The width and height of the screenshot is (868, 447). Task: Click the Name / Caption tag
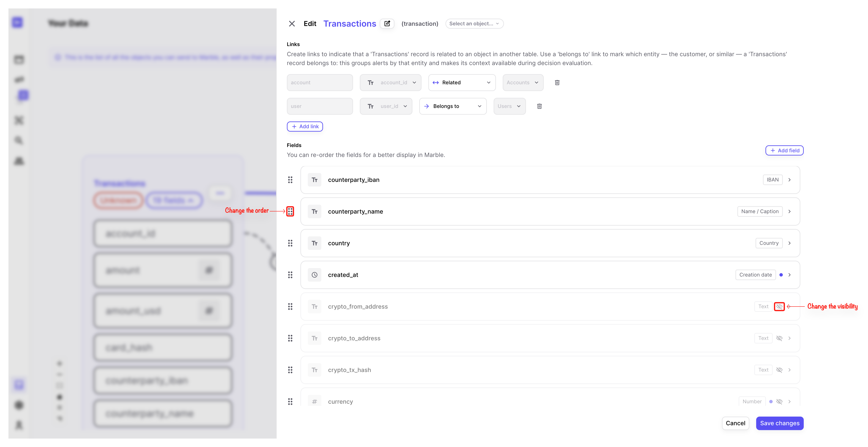coord(760,211)
